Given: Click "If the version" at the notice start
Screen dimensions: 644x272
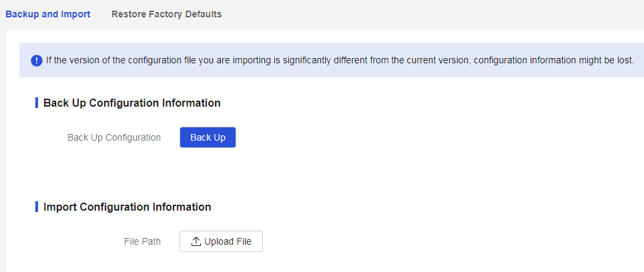Looking at the screenshot, I should pyautogui.click(x=68, y=61).
